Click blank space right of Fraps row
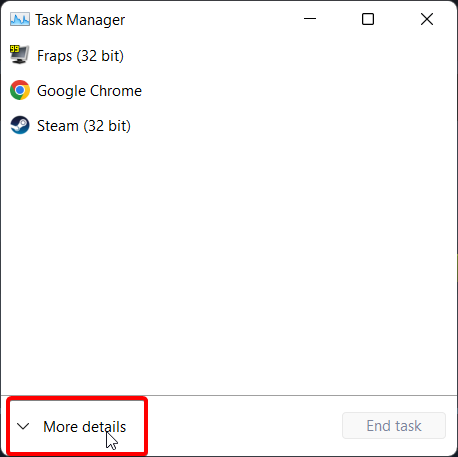This screenshot has height=457, width=458. coord(289,56)
